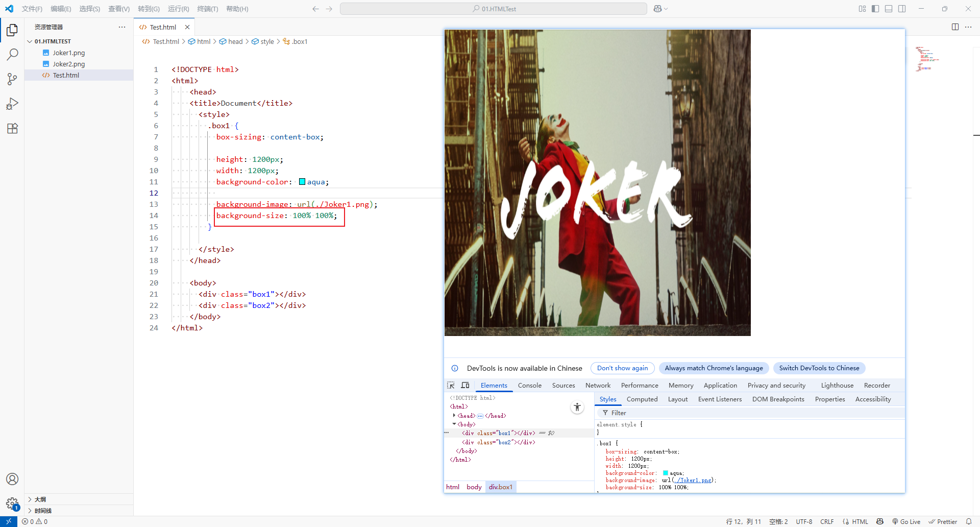Select Joker1.png in Explorer
980x527 pixels.
tap(69, 53)
